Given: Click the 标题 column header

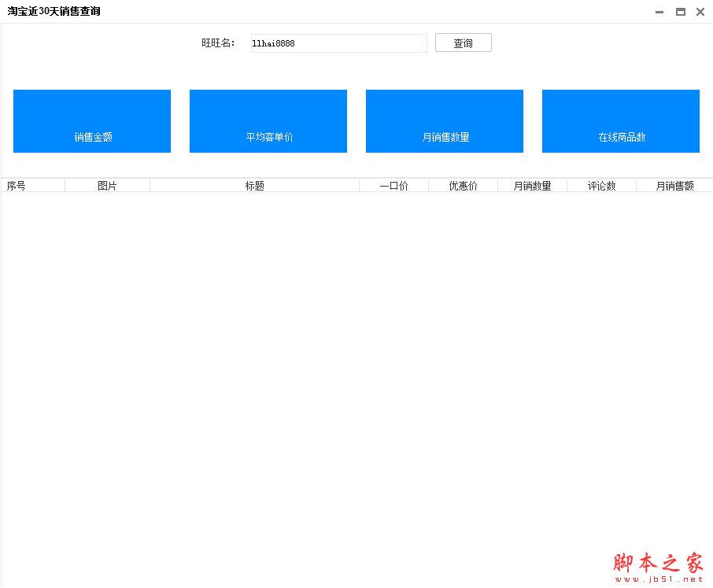Looking at the screenshot, I should [253, 186].
